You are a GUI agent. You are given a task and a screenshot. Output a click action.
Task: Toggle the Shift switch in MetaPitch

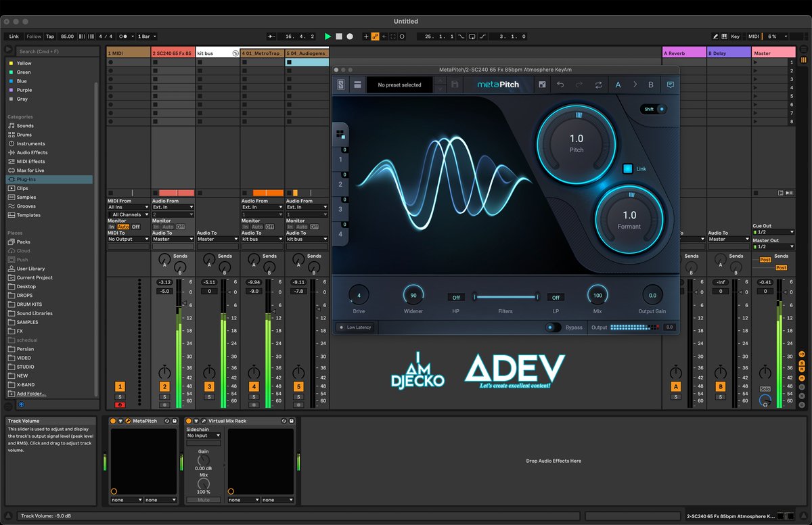[654, 109]
